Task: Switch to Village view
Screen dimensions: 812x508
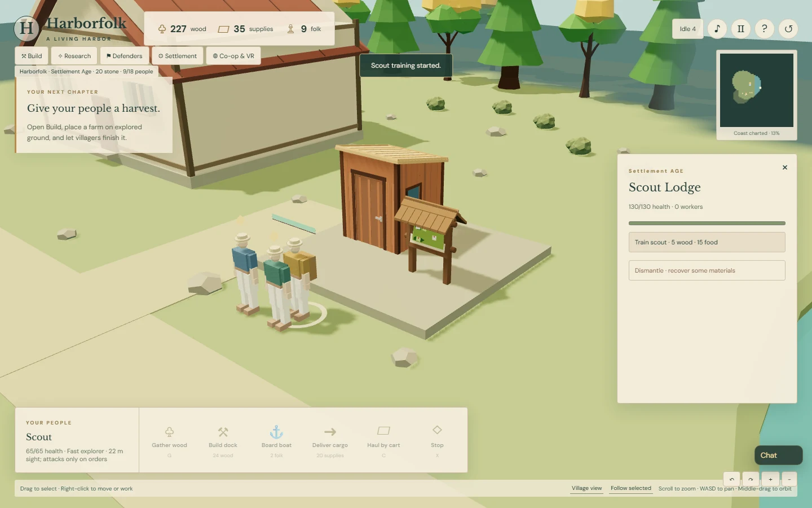Action: (586, 488)
